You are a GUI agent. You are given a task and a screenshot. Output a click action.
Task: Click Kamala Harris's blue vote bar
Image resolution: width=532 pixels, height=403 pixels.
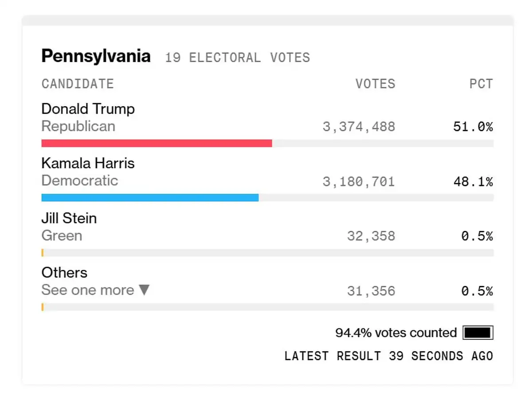point(150,198)
